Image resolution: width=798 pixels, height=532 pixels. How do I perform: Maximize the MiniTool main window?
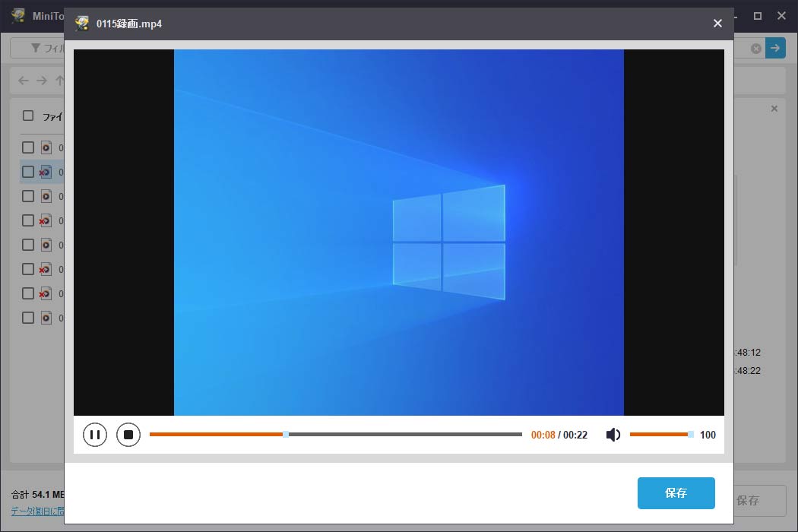pos(757,16)
